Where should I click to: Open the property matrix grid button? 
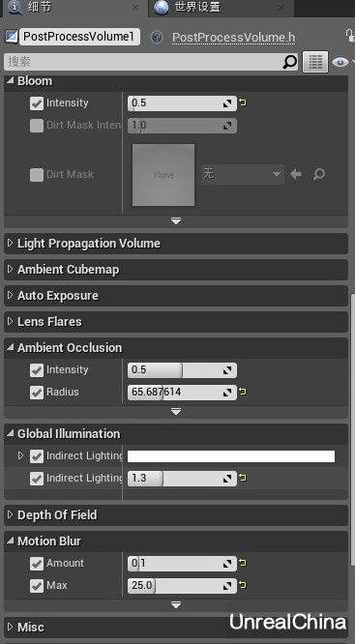click(315, 62)
